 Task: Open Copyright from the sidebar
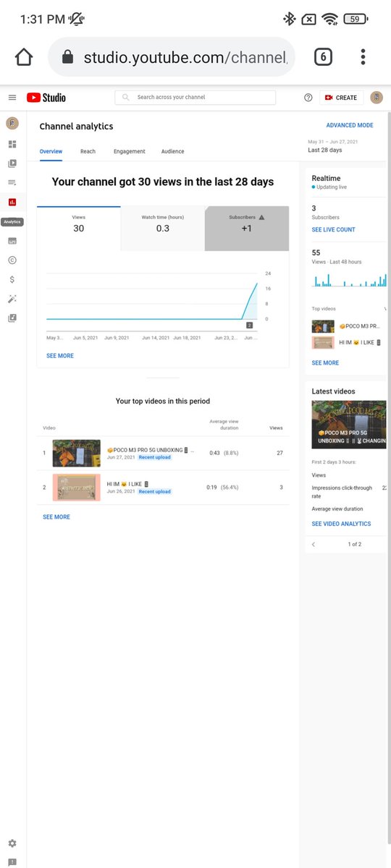coord(12,260)
